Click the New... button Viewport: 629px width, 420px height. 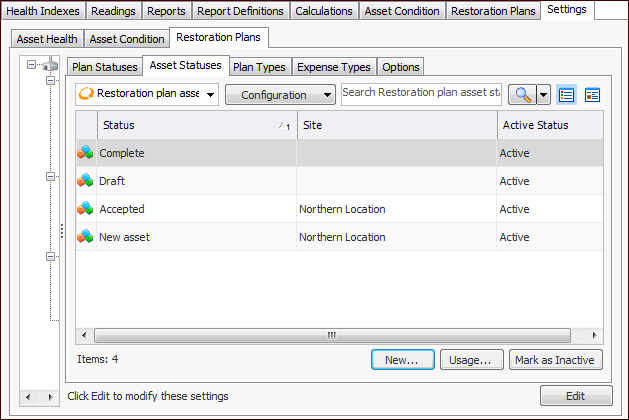pos(402,359)
